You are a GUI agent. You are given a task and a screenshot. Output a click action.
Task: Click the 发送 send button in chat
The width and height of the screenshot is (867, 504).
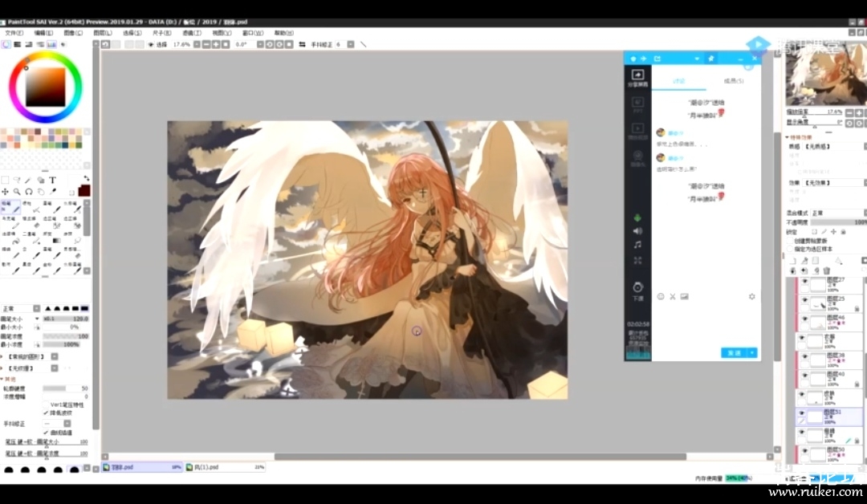735,352
